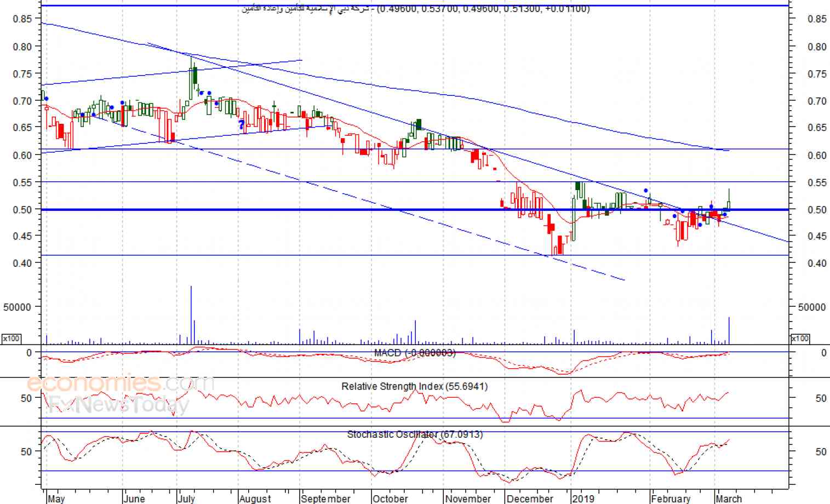
Task: Select the MACD (-0.000003) indicator label
Action: point(415,353)
